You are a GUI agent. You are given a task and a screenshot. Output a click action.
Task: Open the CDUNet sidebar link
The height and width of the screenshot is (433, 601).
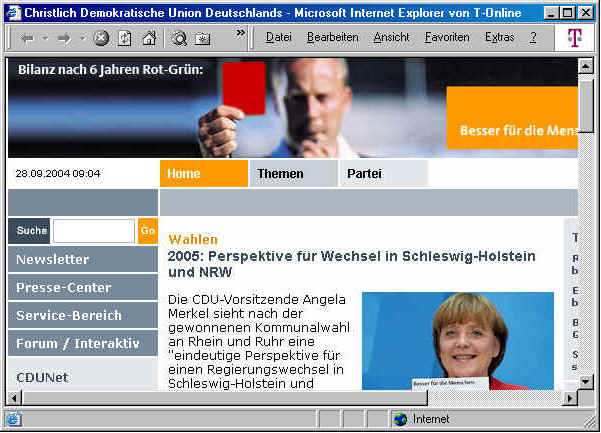(42, 377)
